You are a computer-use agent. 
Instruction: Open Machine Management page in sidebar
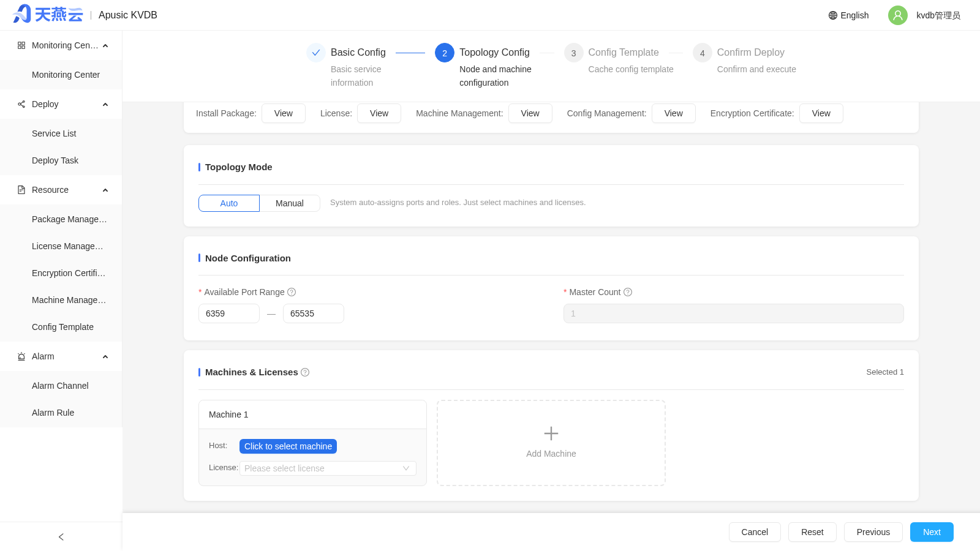click(x=61, y=300)
